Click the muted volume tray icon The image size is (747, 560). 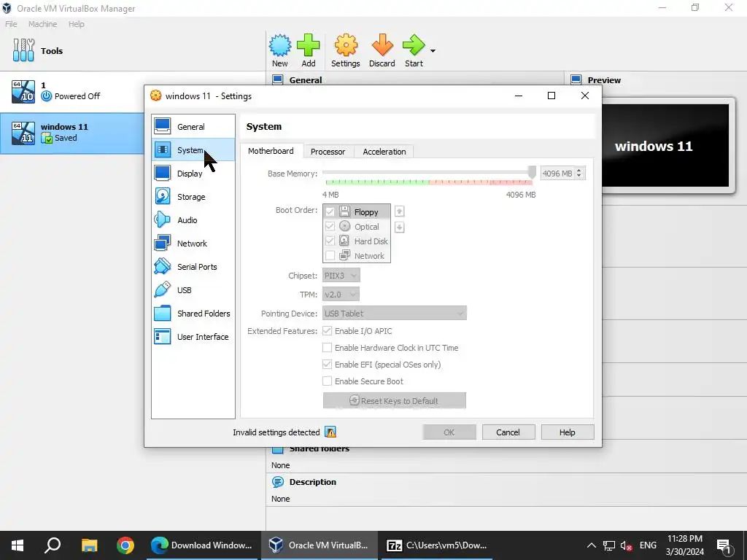click(x=627, y=545)
